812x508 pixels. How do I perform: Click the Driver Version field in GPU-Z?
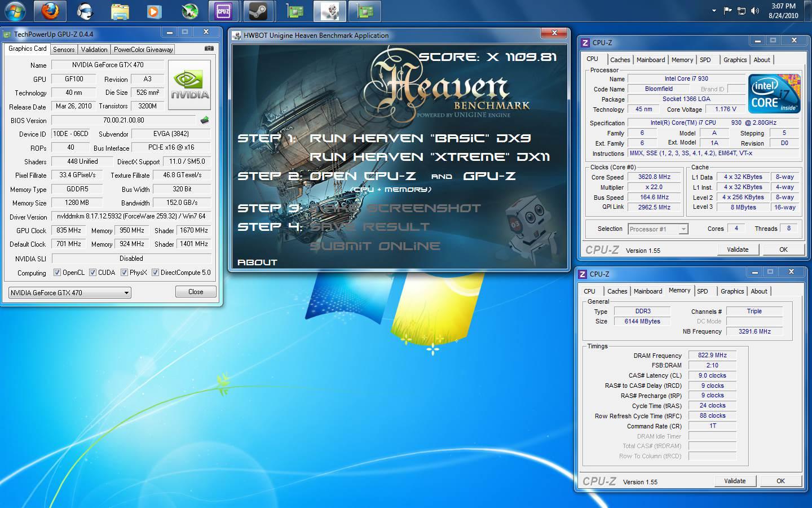(x=131, y=216)
